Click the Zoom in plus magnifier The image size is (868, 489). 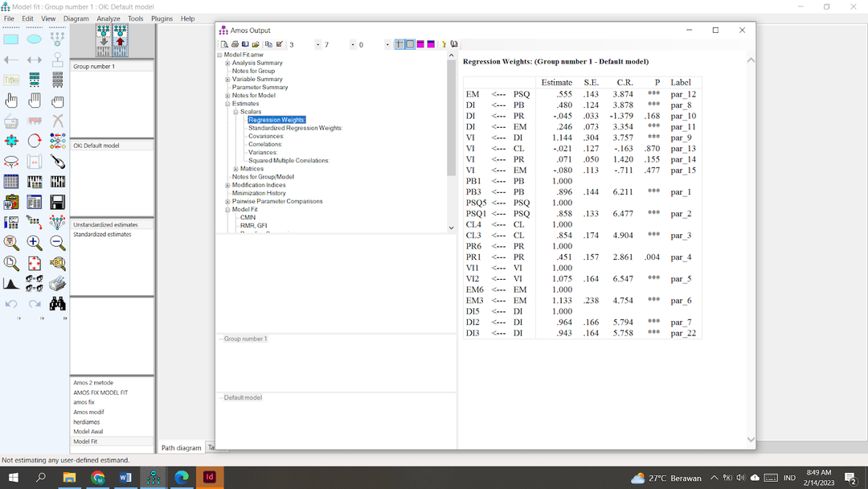click(x=35, y=243)
